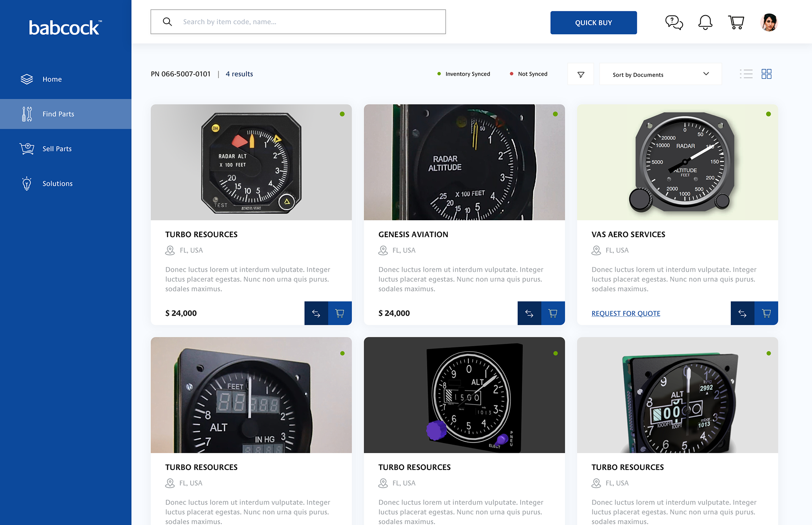Click the Sort by dropdown chevron
The image size is (812, 525).
[x=706, y=74]
